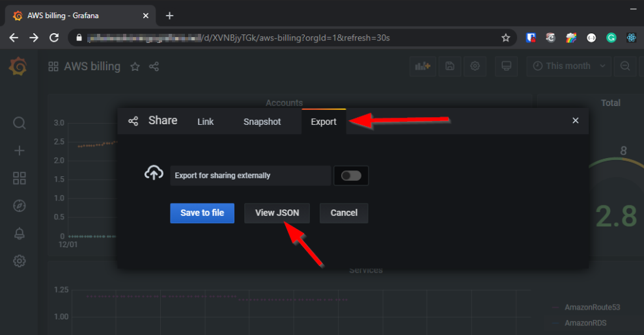Reload the page with browser refresh icon
The width and height of the screenshot is (644, 335).
coord(54,38)
